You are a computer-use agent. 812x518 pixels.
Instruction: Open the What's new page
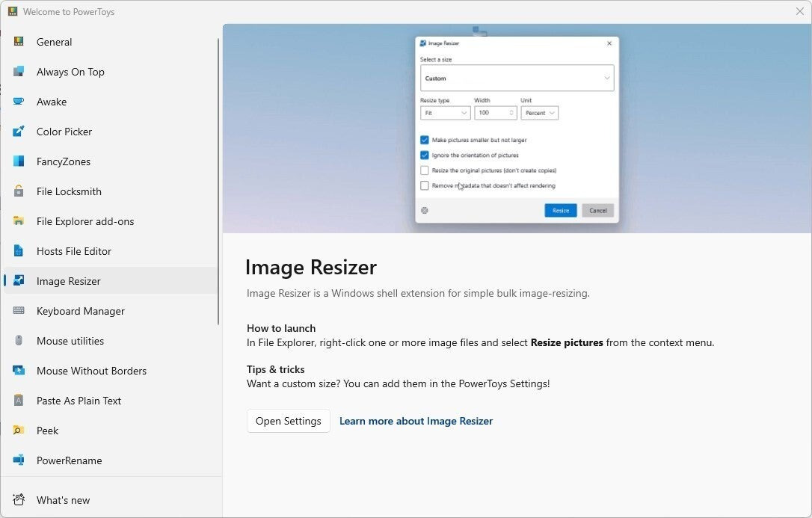tap(111, 500)
